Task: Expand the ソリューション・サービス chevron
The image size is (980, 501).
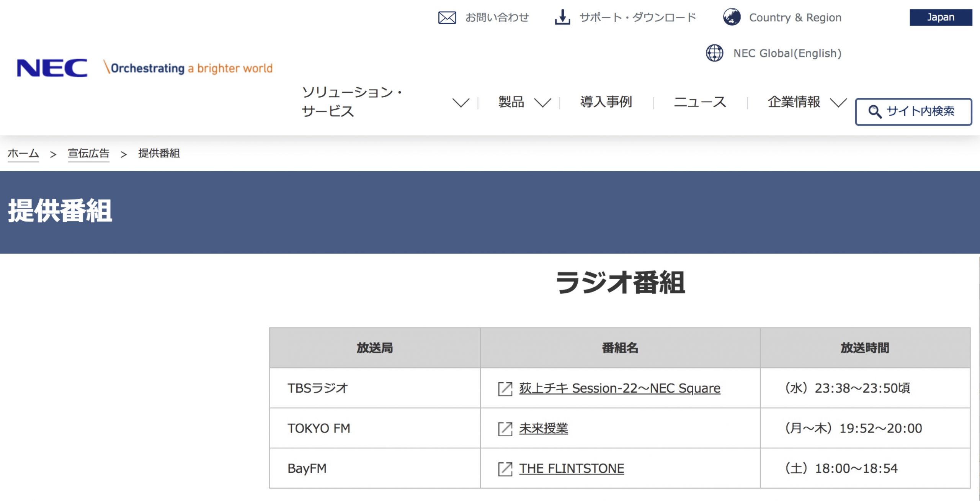Action: 461,103
